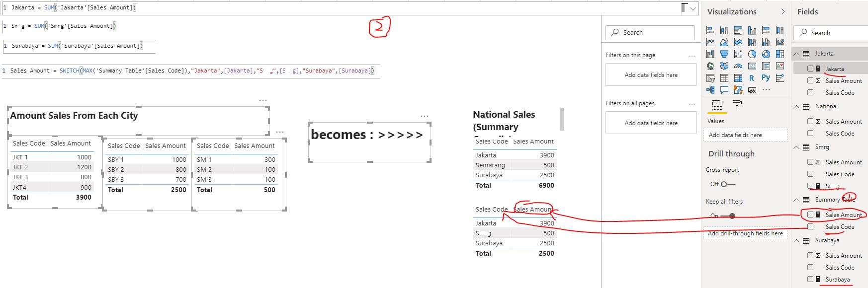Collapse the Jakarta table in Fields
The width and height of the screenshot is (868, 288).
tap(796, 54)
